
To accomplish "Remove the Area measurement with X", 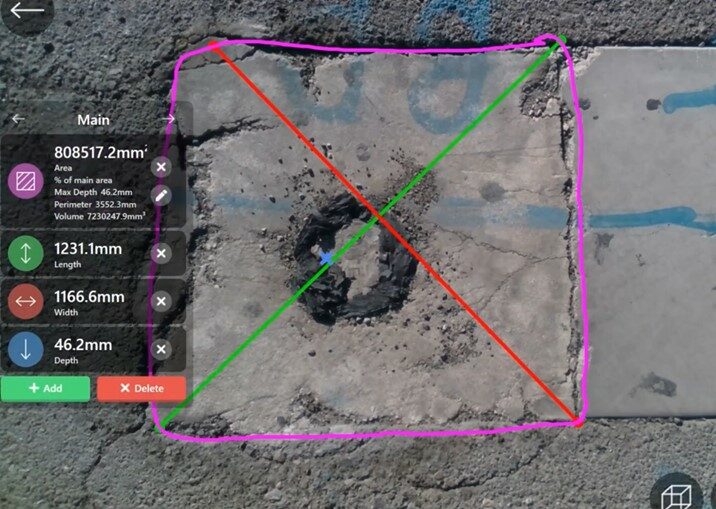I will tap(161, 167).
